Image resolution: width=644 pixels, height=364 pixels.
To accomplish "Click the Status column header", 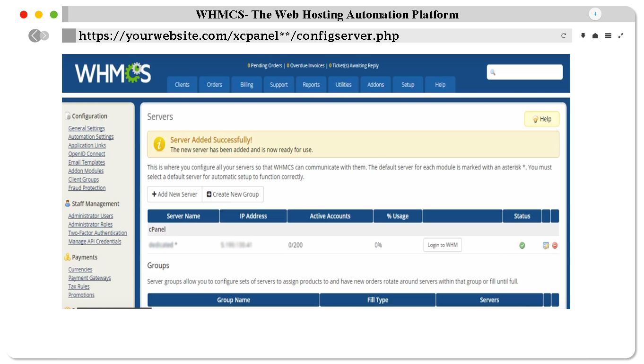I will 522,216.
